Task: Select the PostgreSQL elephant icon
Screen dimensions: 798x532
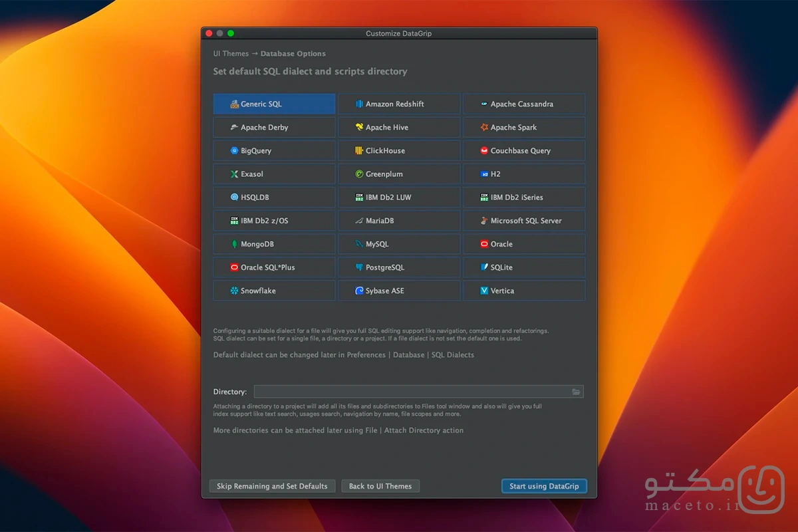Action: pos(359,267)
